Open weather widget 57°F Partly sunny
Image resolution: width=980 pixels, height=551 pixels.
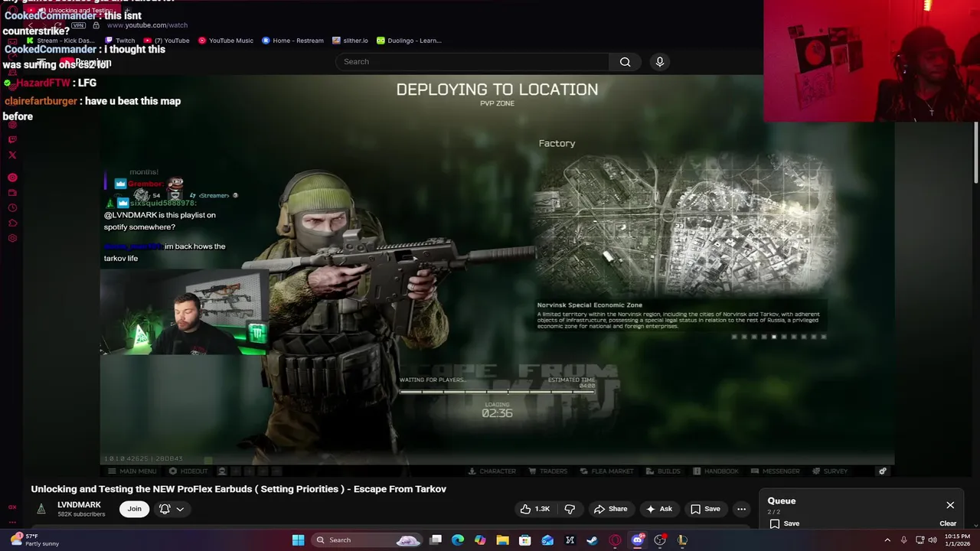pos(34,540)
